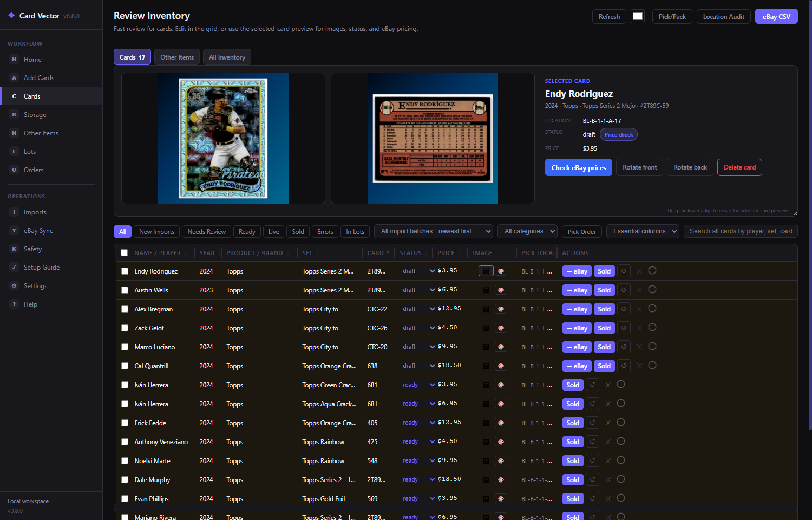Check the Noelvi Marte row checkbox
The height and width of the screenshot is (520, 812).
[125, 461]
